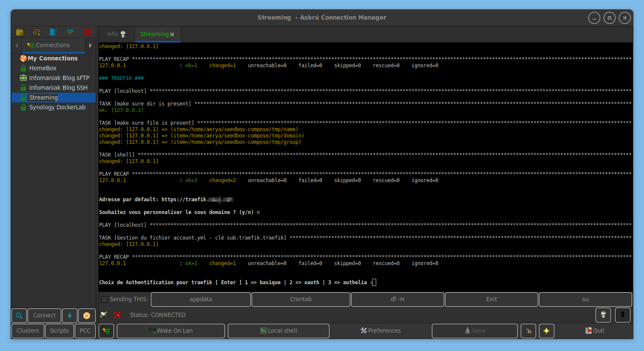644x351 pixels.
Task: Click the terminal prompt cursor after authelia
Action: 374,283
